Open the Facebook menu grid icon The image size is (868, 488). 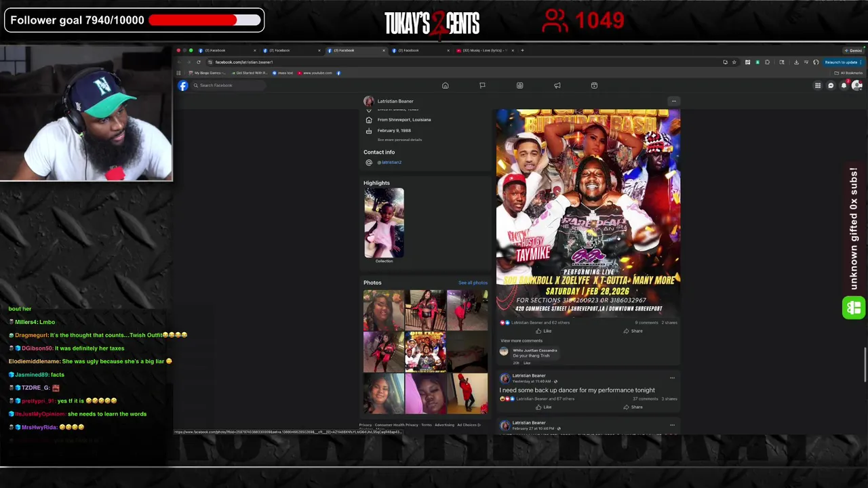(818, 85)
